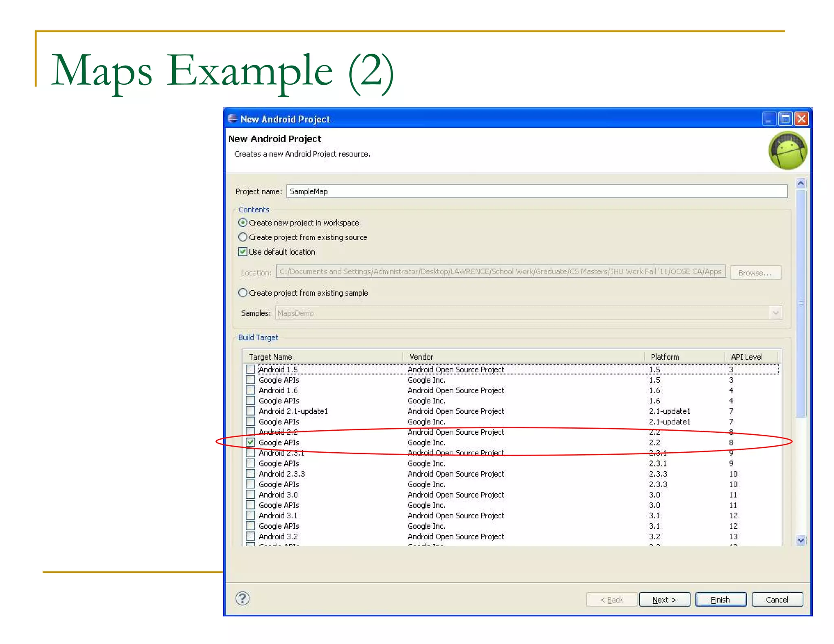The height and width of the screenshot is (644, 834).
Task: Click the Location path field
Action: tap(501, 272)
